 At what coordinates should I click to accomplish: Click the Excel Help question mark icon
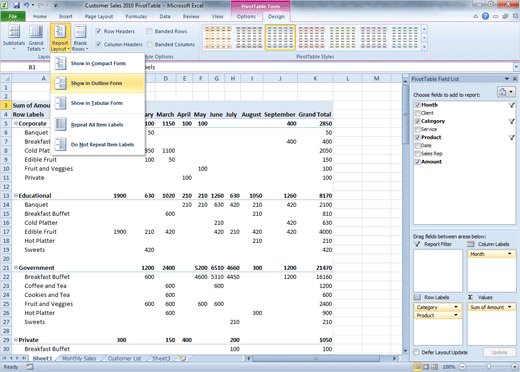click(x=485, y=16)
